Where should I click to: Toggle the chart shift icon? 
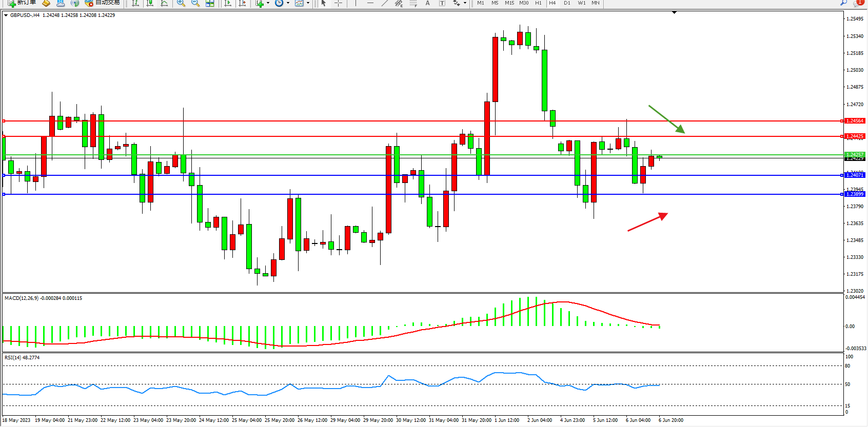point(243,3)
